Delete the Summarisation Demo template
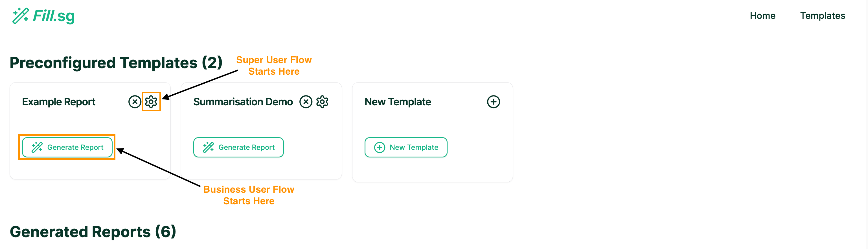Screen dimensions: 868x249 pyautogui.click(x=306, y=102)
